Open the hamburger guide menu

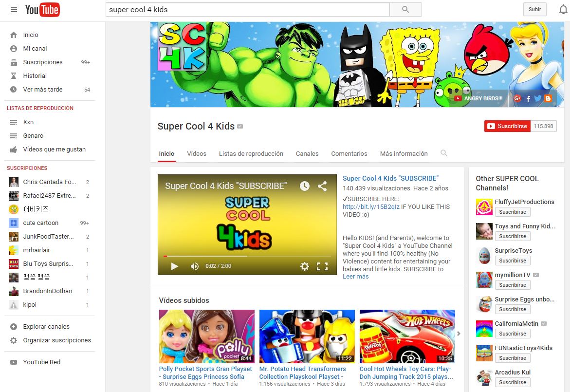click(x=14, y=10)
